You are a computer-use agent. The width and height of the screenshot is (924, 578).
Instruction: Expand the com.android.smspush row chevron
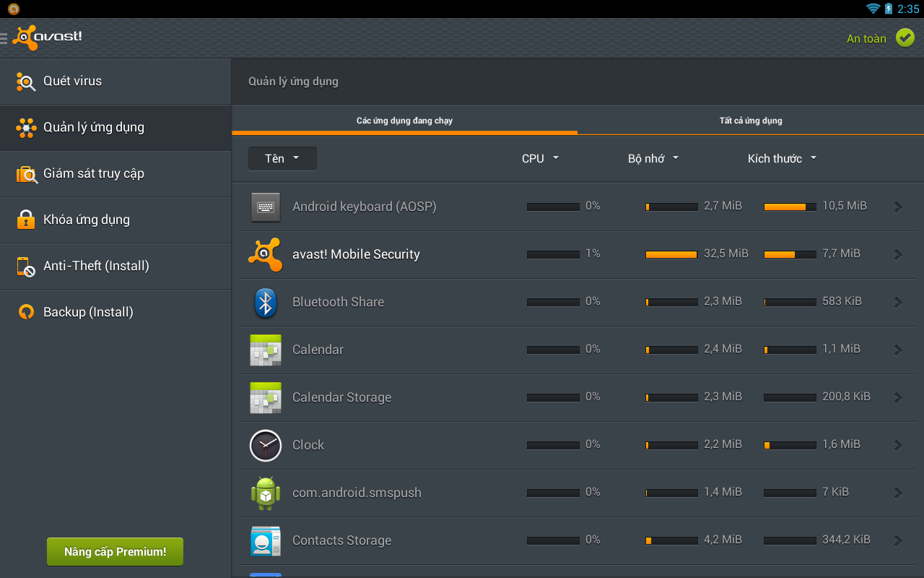[x=898, y=493]
